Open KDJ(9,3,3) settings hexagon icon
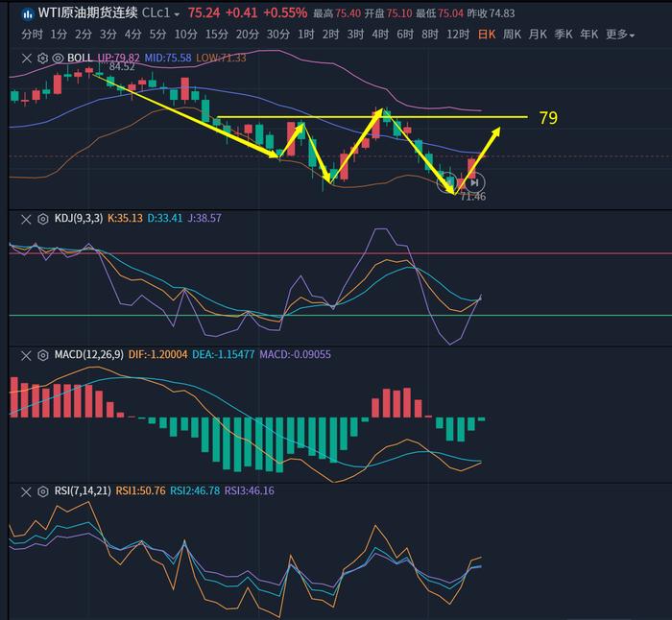672x620 pixels. [42, 219]
